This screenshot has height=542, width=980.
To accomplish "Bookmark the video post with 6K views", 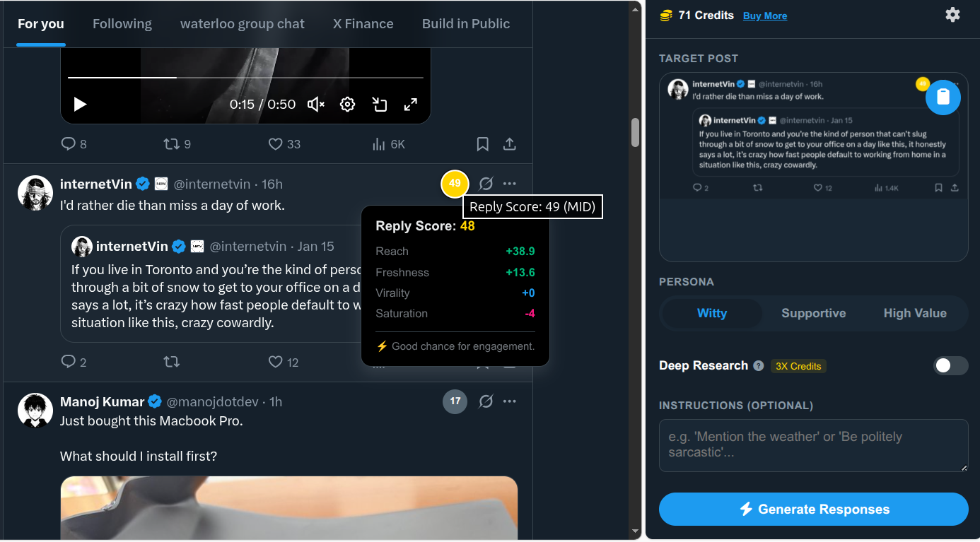I will tap(483, 144).
